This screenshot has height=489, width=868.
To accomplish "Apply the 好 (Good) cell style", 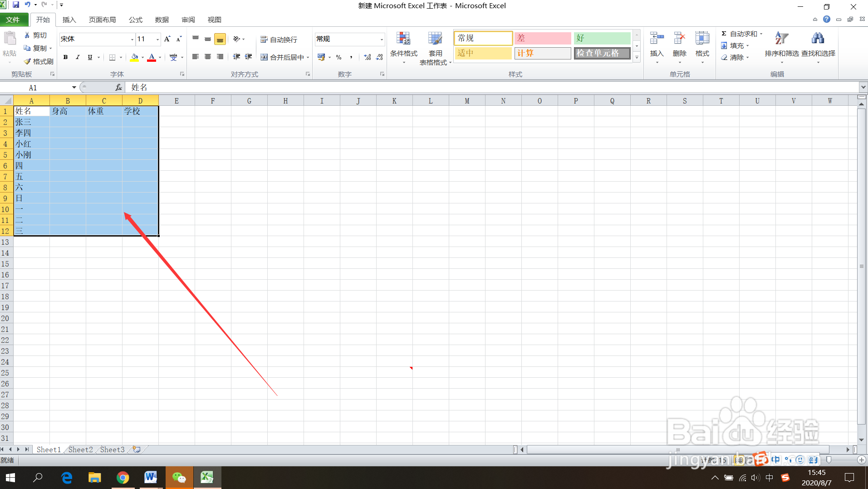I will (602, 38).
